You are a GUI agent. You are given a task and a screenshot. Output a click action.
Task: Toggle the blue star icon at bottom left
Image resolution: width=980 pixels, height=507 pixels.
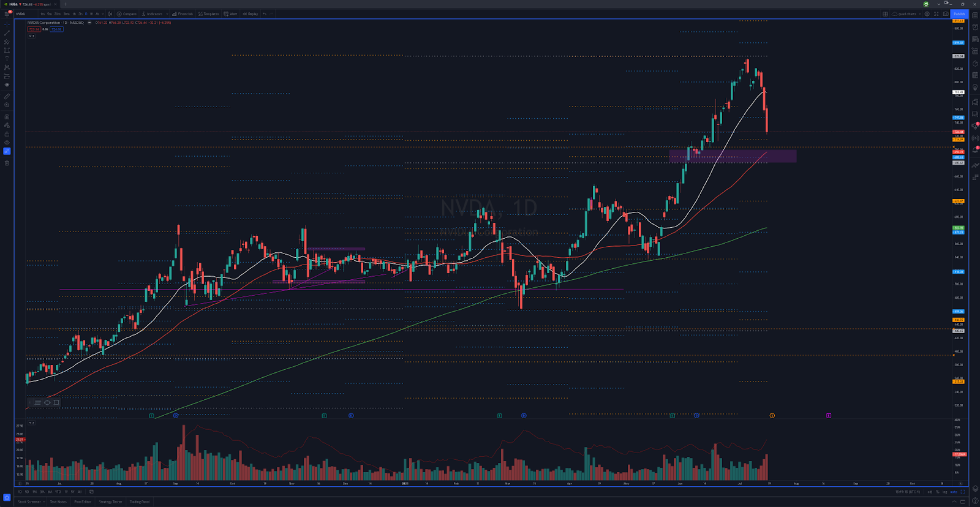coord(7,497)
